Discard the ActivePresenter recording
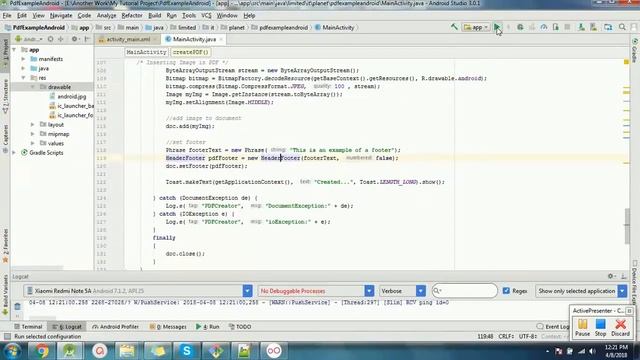640x360 pixels. point(620,327)
